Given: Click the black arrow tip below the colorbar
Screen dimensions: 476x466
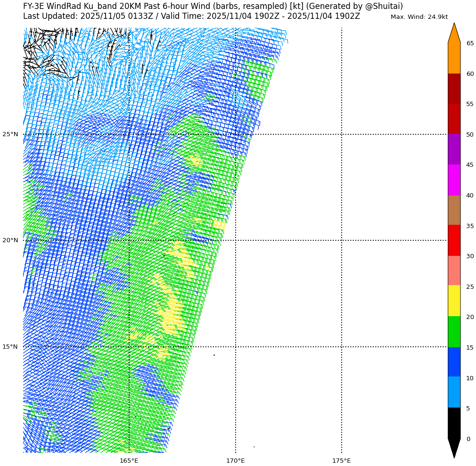Looking at the screenshot, I should (x=454, y=448).
